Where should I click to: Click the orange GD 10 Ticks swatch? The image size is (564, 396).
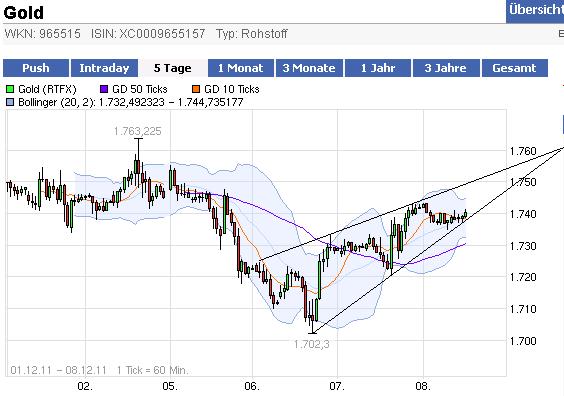[x=196, y=89]
